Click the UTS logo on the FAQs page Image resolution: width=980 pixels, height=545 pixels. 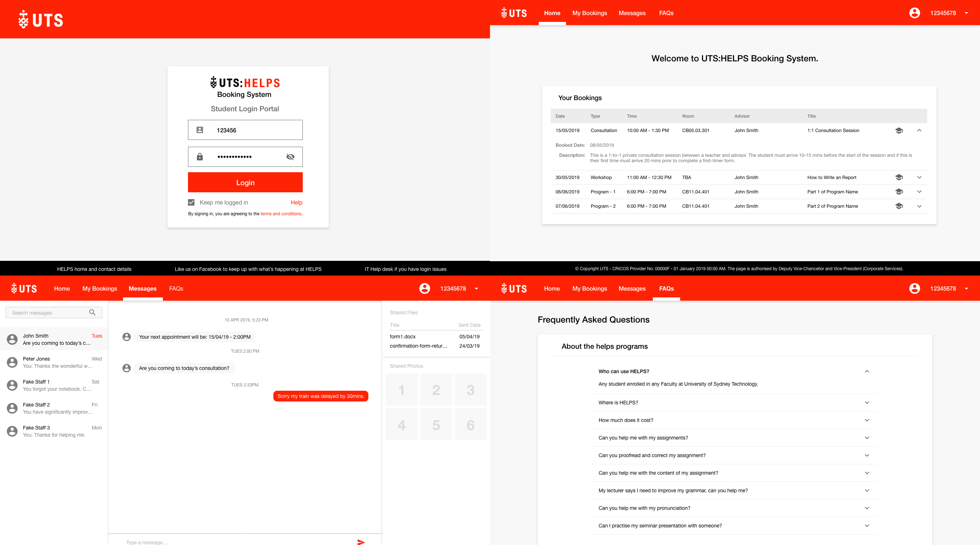(514, 288)
